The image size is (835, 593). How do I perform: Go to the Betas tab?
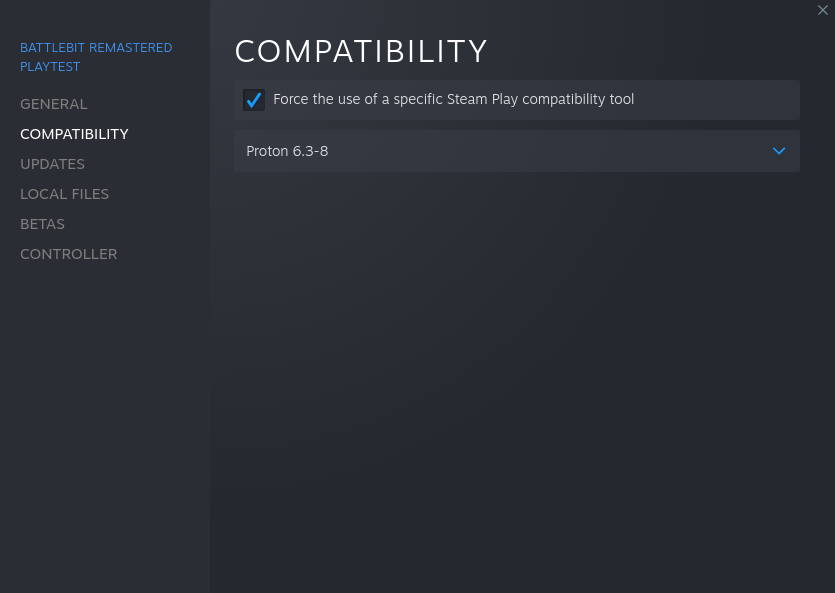click(42, 224)
